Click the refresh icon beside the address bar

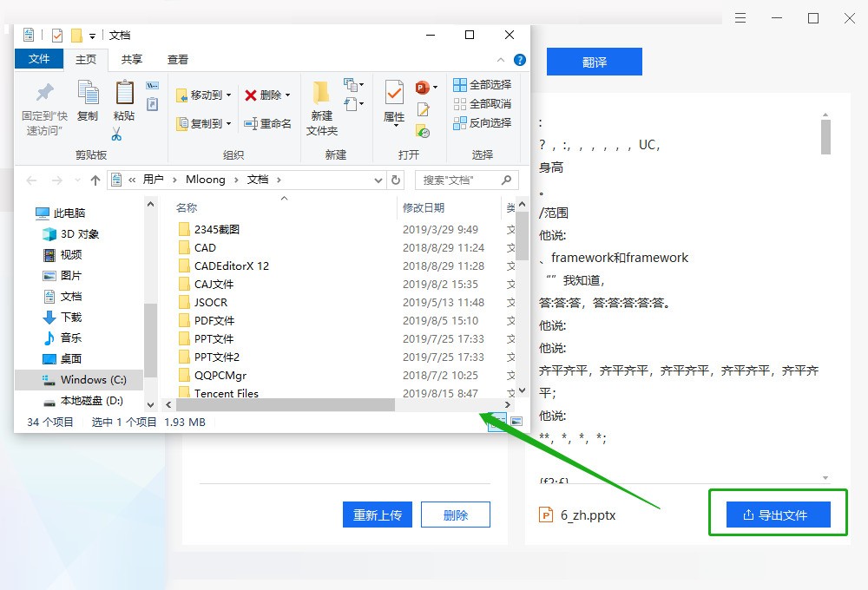click(395, 180)
